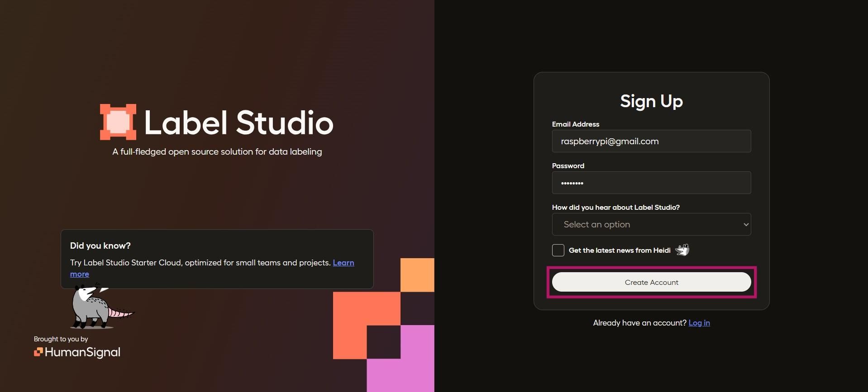Click the 'Label Studio' title text
This screenshot has height=392, width=868.
click(x=238, y=123)
